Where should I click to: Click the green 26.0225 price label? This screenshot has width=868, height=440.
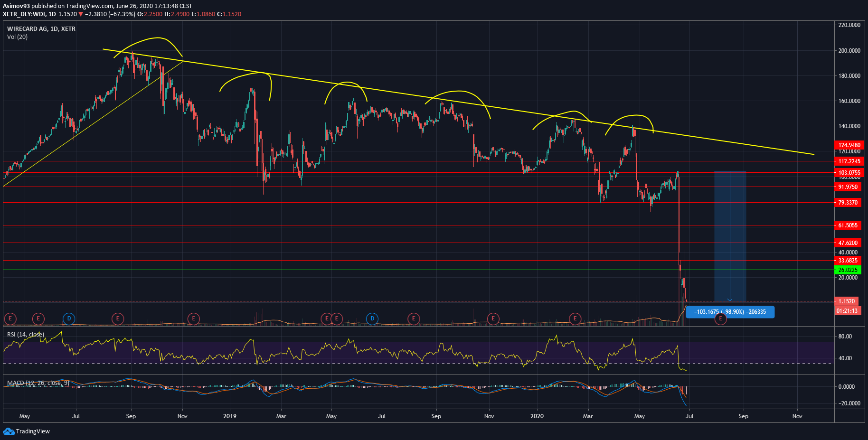coord(848,270)
